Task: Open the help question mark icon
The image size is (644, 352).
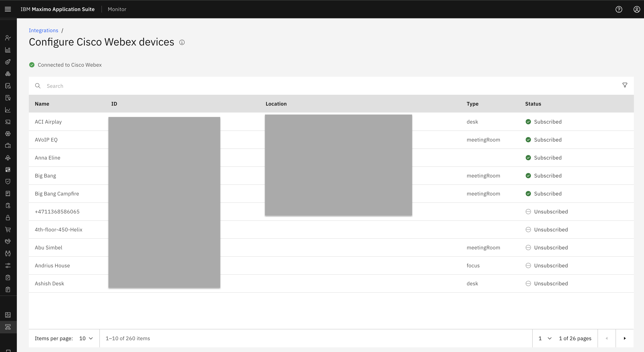Action: (x=619, y=9)
